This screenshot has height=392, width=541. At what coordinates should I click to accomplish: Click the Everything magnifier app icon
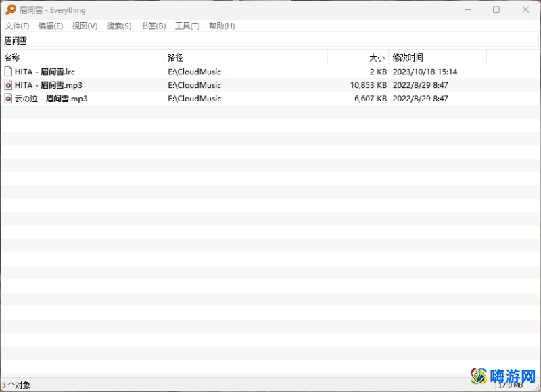pyautogui.click(x=11, y=9)
